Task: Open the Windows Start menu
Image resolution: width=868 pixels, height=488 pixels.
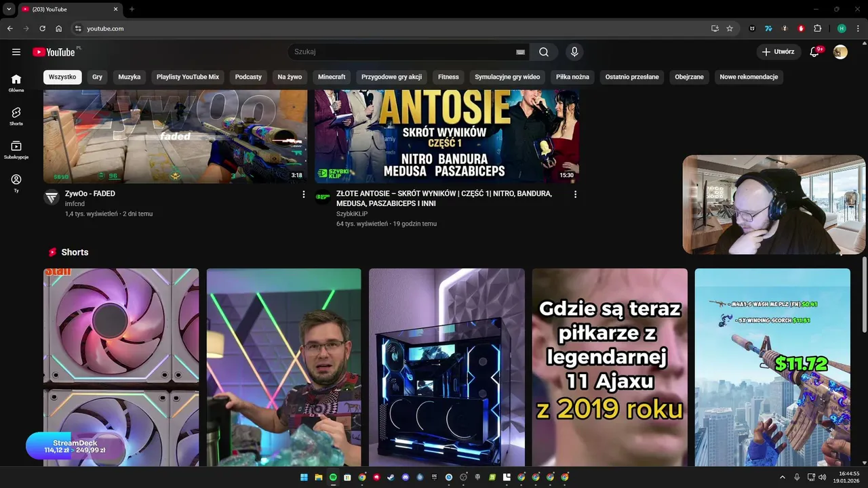Action: pyautogui.click(x=304, y=477)
